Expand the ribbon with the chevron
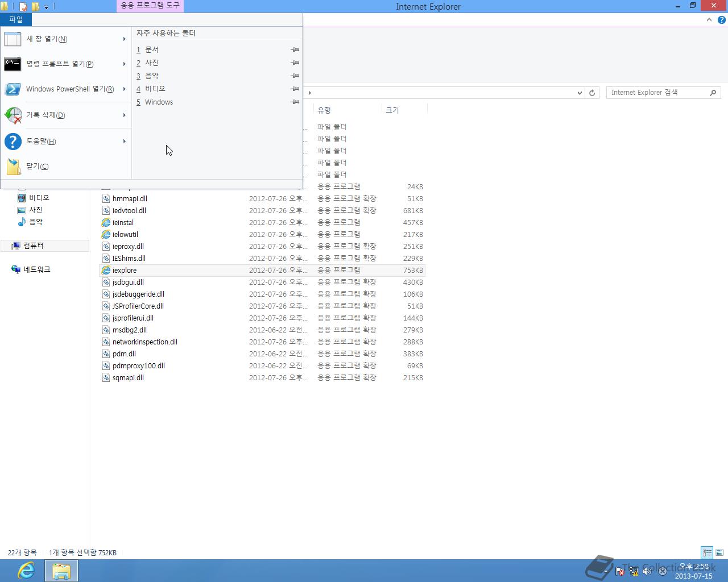The height and width of the screenshot is (582, 728). pyautogui.click(x=709, y=20)
